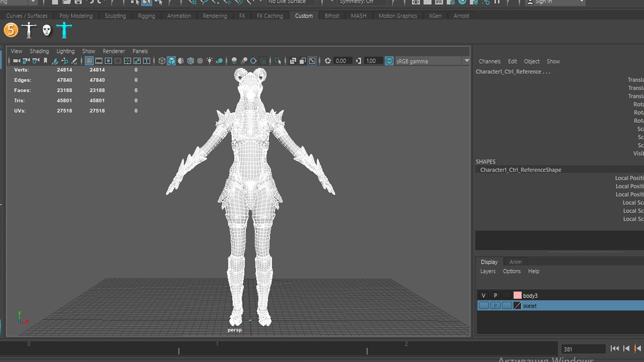Switch to the Rigging shelf tab

pyautogui.click(x=147, y=16)
